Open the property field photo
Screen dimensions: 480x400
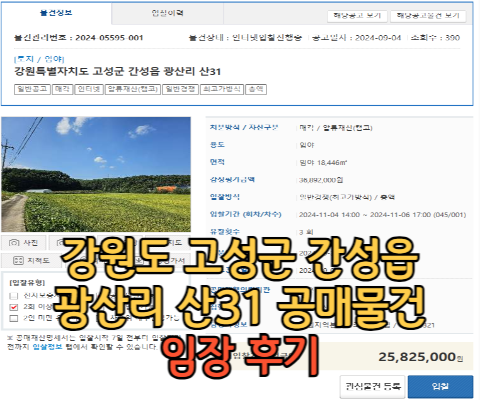(96, 174)
